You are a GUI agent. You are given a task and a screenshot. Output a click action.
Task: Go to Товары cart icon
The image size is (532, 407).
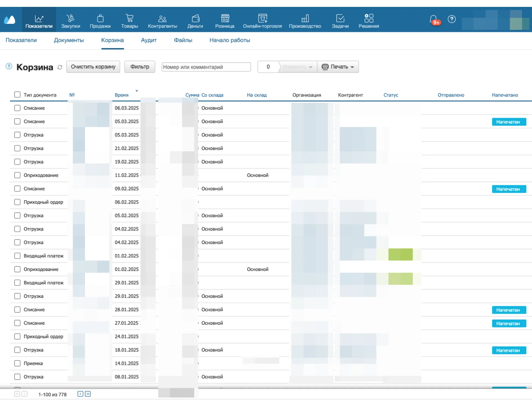(129, 19)
